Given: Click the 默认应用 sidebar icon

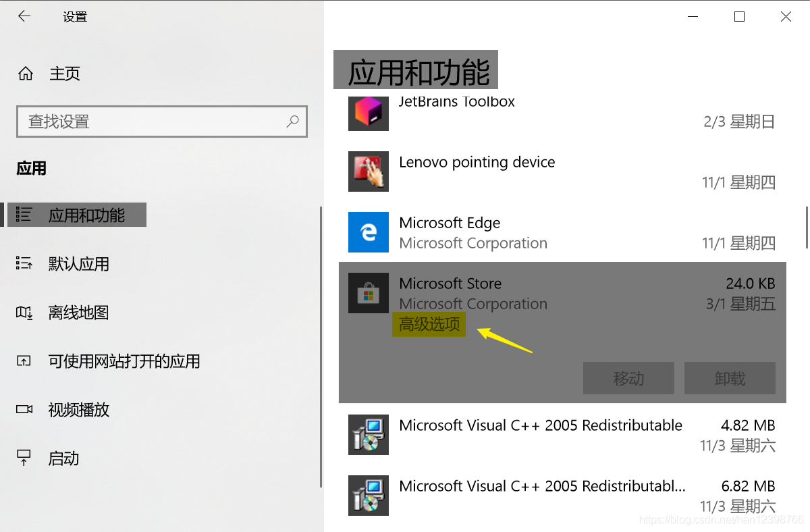Looking at the screenshot, I should [x=24, y=264].
